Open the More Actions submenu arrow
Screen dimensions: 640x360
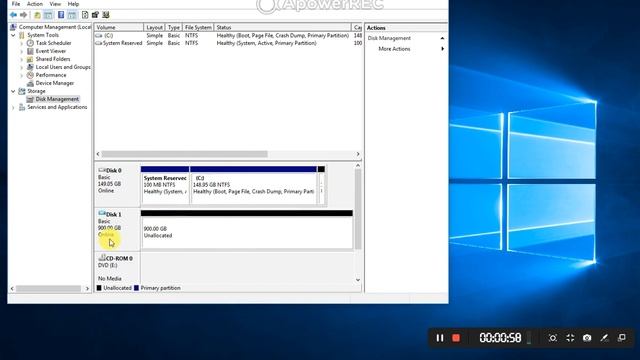click(442, 49)
